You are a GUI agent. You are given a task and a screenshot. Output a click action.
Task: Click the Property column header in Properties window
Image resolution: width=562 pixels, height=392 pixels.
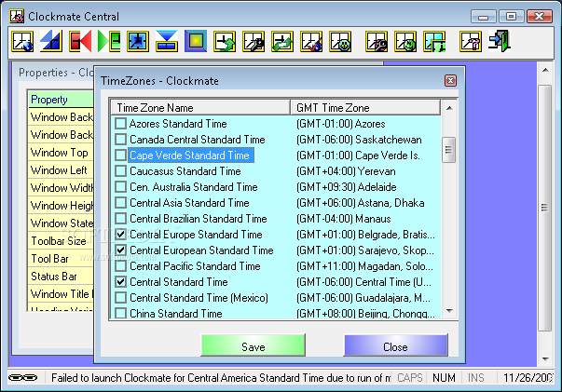(61, 99)
